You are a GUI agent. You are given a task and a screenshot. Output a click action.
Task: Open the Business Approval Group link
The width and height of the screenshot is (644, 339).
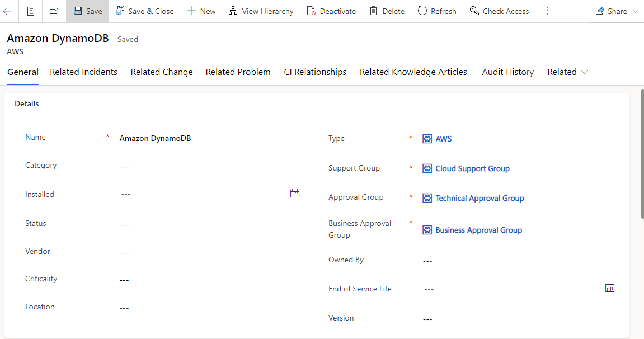(479, 230)
